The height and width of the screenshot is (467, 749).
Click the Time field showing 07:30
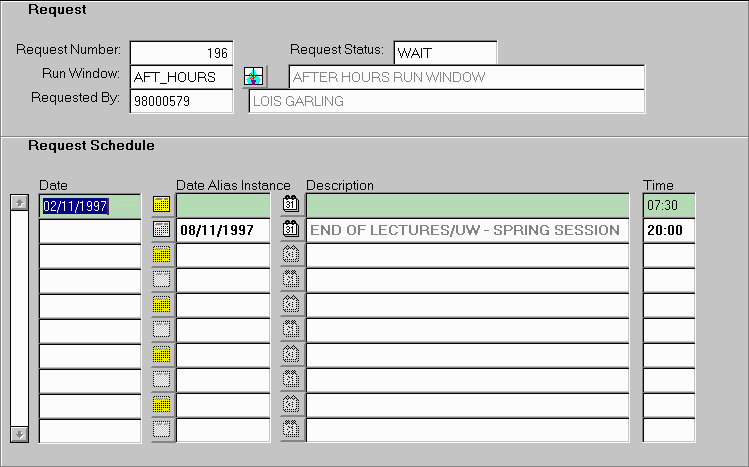668,205
